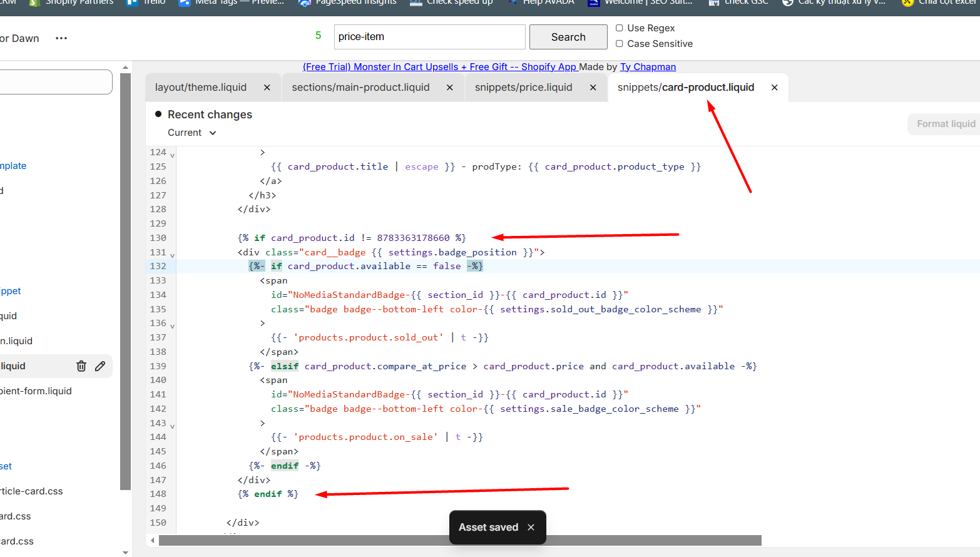Click the endif keyword on line 148
Image resolution: width=980 pixels, height=557 pixels.
(268, 494)
